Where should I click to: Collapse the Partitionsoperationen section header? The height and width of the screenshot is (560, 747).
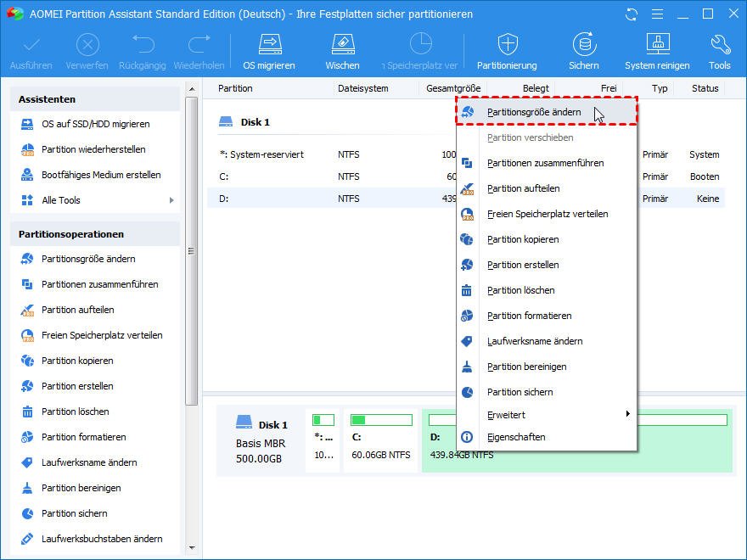(x=95, y=234)
